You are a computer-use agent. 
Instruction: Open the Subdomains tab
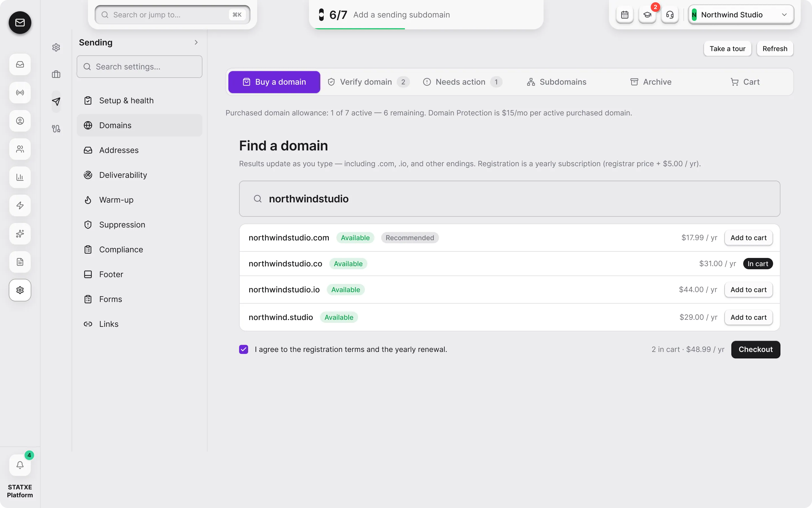pos(557,82)
